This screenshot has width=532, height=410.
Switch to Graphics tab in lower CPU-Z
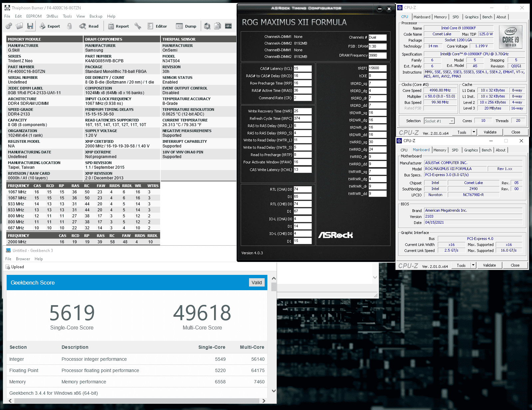pyautogui.click(x=471, y=150)
